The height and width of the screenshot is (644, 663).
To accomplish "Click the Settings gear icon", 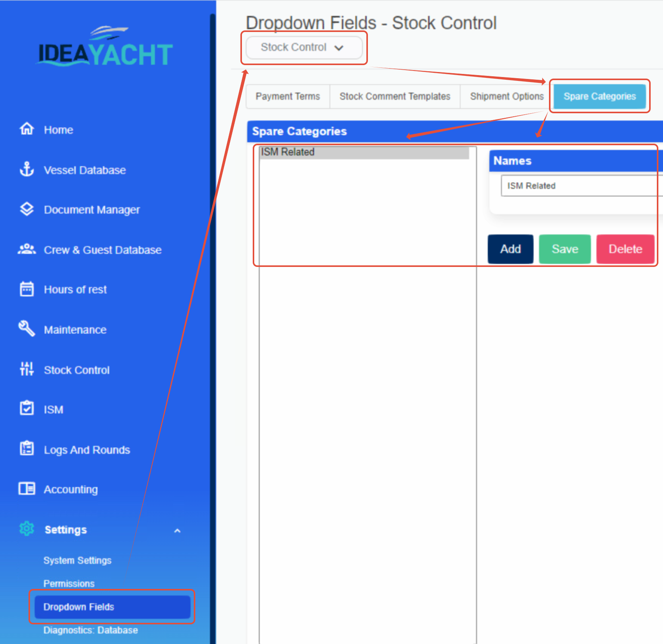I will (26, 529).
